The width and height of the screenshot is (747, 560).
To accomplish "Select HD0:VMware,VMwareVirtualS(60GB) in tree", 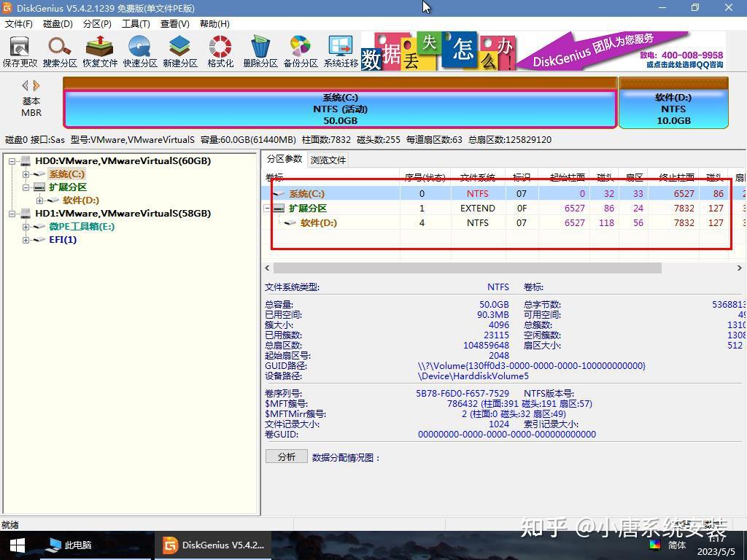I will click(x=123, y=161).
